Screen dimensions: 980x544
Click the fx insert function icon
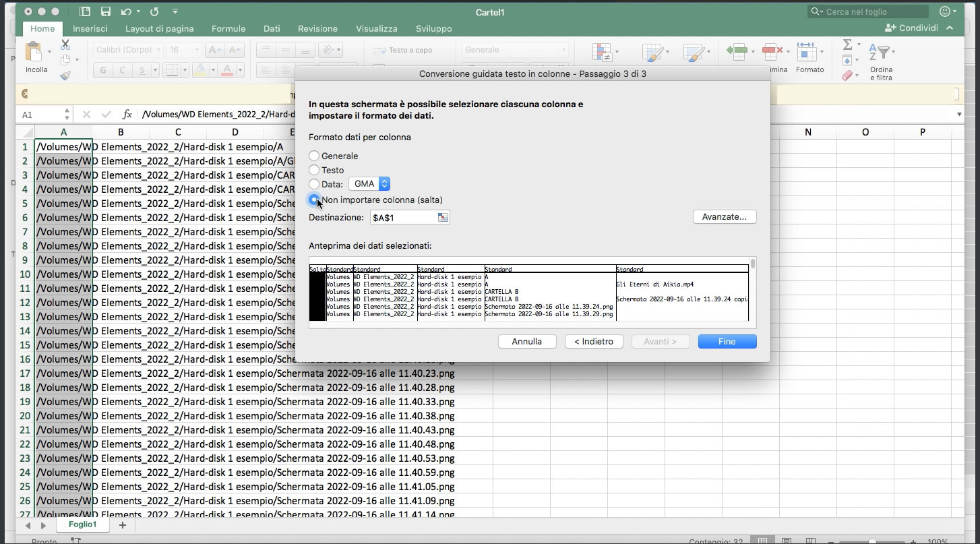pos(127,115)
